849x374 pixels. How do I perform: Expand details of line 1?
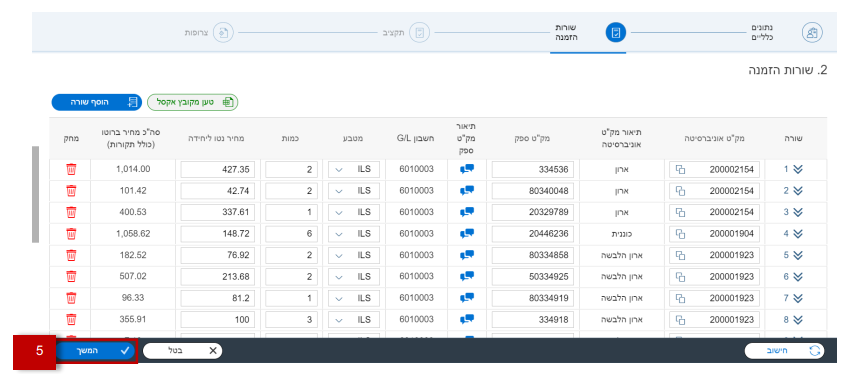tap(798, 169)
